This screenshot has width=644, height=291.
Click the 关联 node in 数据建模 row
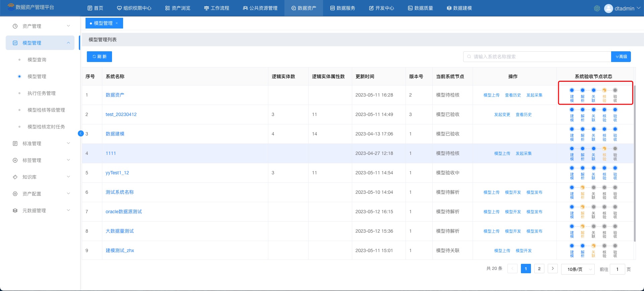(593, 129)
